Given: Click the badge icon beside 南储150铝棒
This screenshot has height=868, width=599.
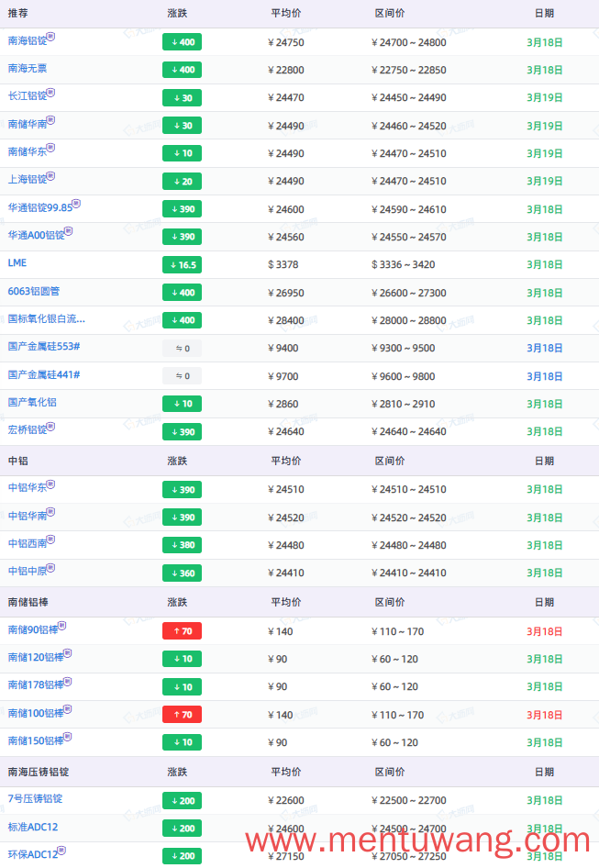Looking at the screenshot, I should coord(68,738).
